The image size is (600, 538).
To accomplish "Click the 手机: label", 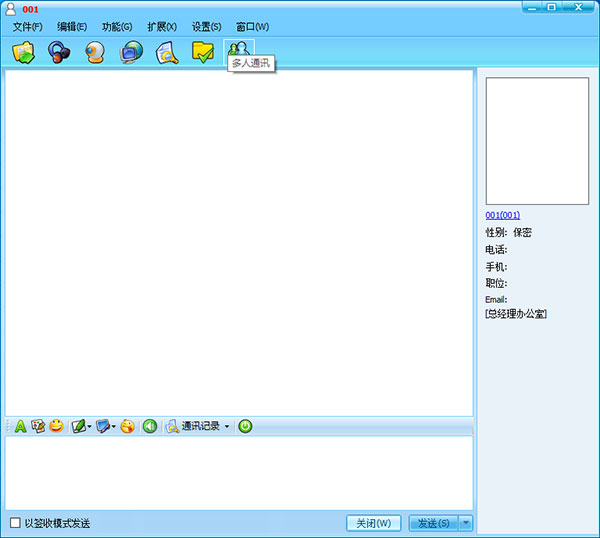I will tap(496, 266).
